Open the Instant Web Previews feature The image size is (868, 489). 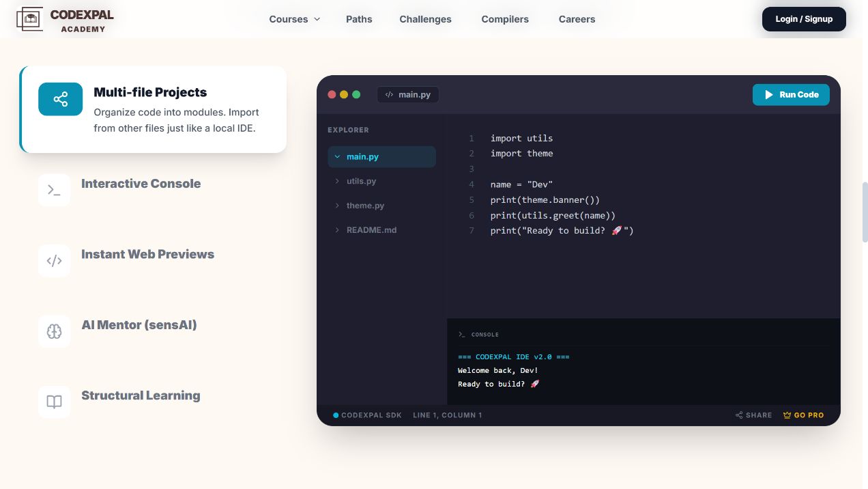154,261
